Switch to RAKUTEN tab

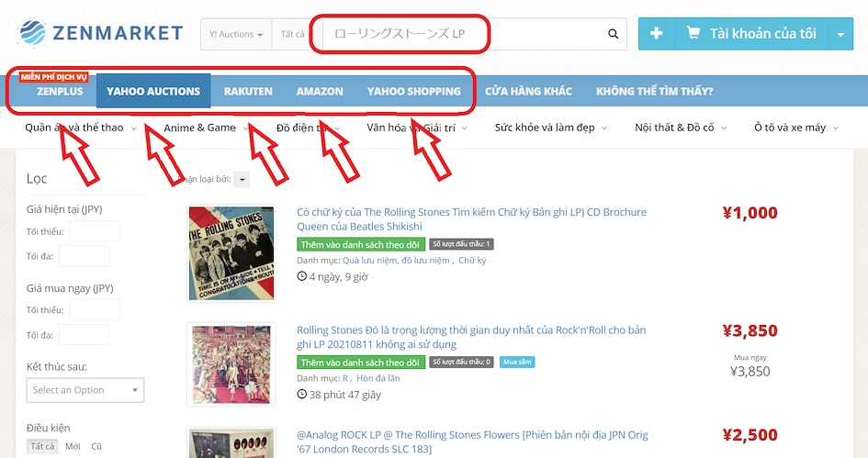(248, 91)
